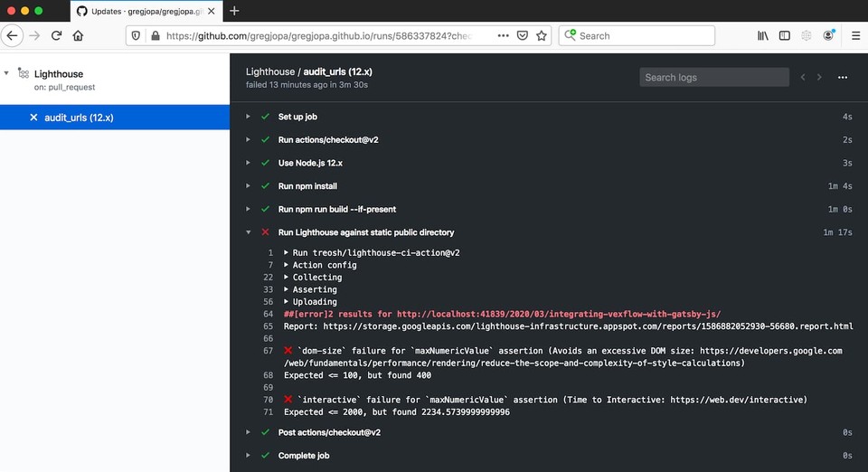The height and width of the screenshot is (472, 868).
Task: Go to previous log search result
Action: click(803, 77)
